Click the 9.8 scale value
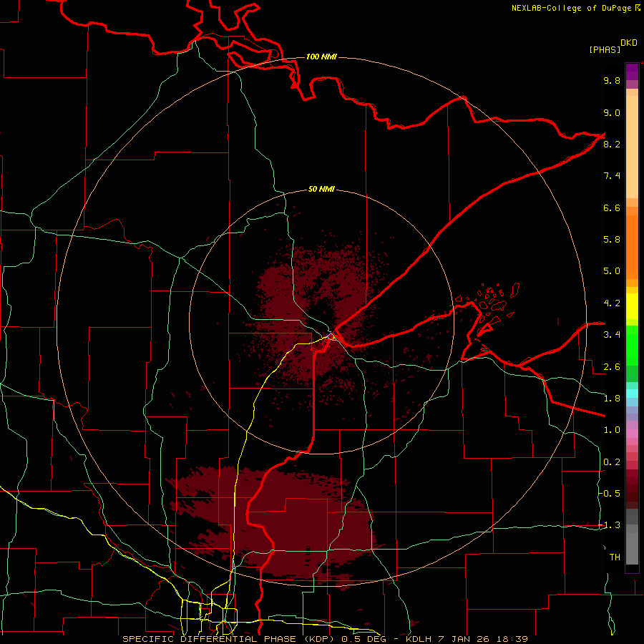Screen dimensions: 644x644 pyautogui.click(x=612, y=80)
